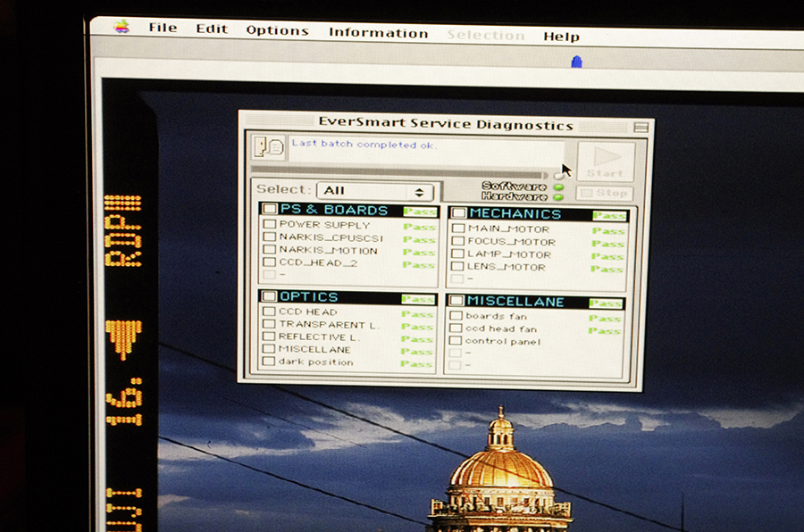Tick the LAMP_MOTOR checkbox
Viewport: 804px width, 532px height.
[458, 254]
